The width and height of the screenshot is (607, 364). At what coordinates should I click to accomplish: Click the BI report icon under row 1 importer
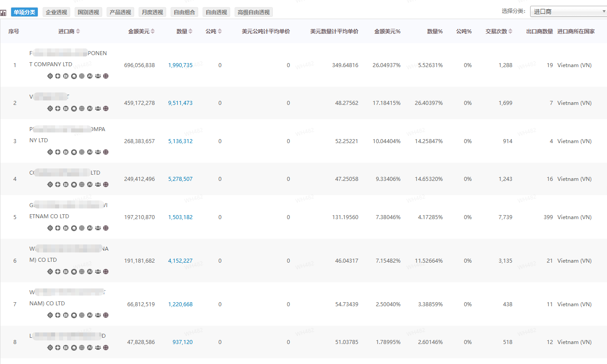[x=66, y=76]
